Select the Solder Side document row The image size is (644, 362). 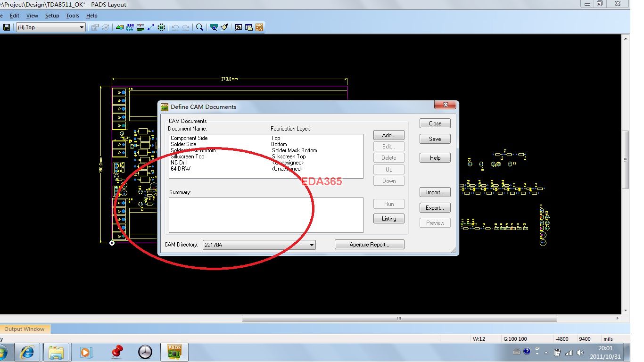pos(266,144)
